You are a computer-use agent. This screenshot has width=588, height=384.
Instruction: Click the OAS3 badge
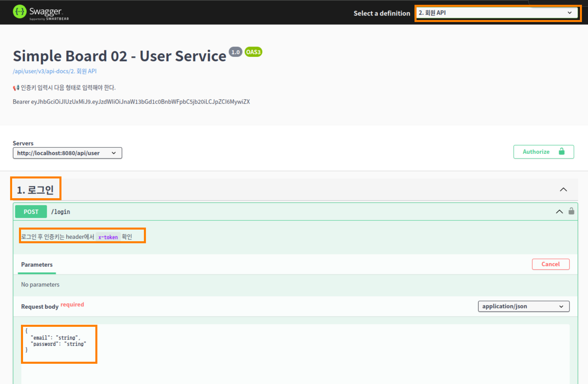click(253, 52)
